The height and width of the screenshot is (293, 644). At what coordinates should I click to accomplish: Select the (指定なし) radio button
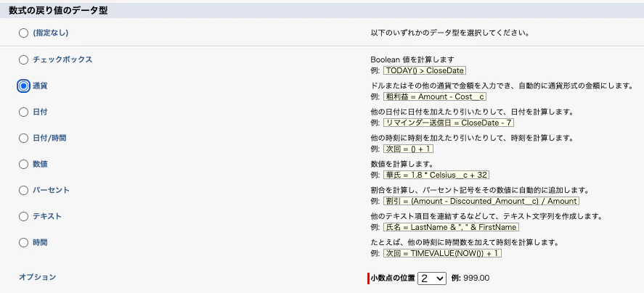[23, 33]
